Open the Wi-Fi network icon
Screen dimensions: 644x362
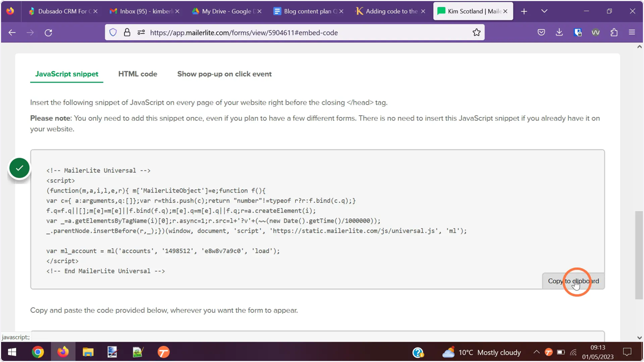point(573,352)
